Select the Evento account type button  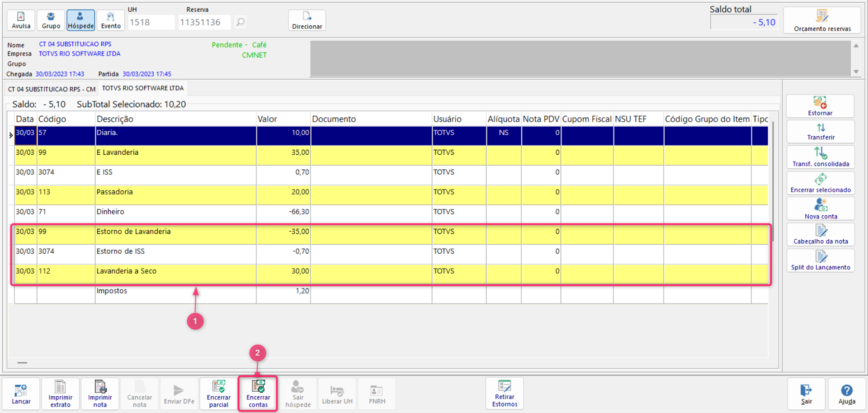111,20
